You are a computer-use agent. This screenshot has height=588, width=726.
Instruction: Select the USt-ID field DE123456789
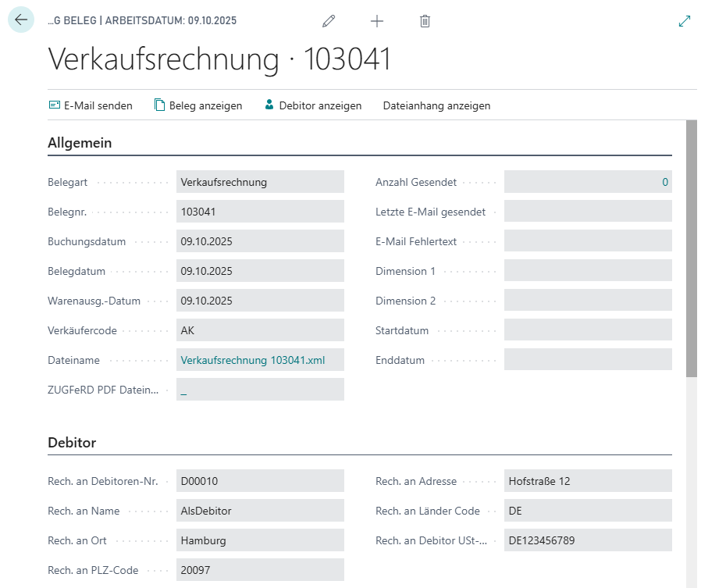point(587,540)
